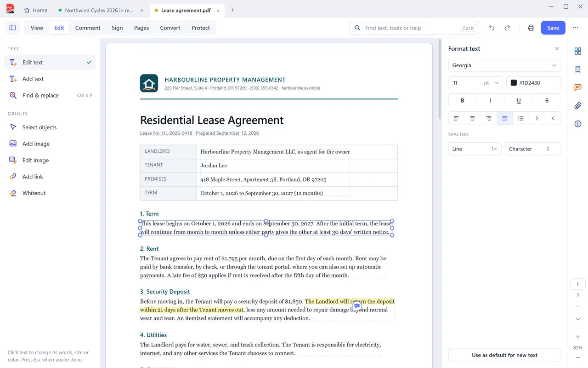The image size is (588, 368).
Task: Go to the previous page with the up chevron
Action: pyautogui.click(x=578, y=306)
